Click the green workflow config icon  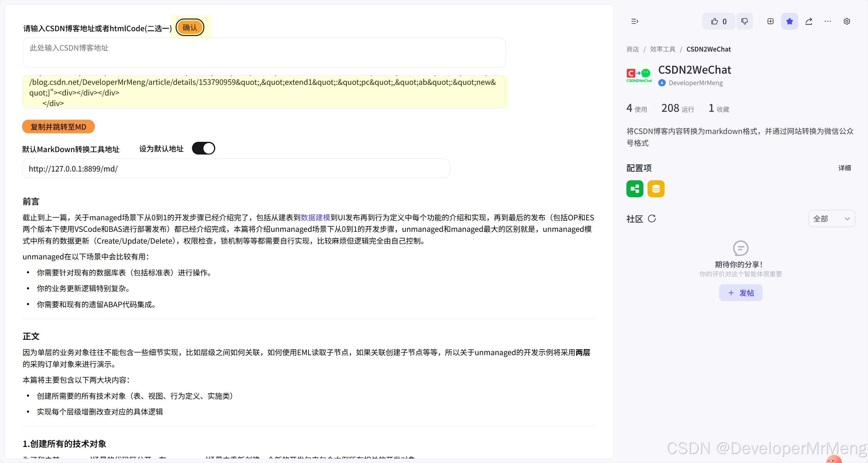(x=635, y=188)
